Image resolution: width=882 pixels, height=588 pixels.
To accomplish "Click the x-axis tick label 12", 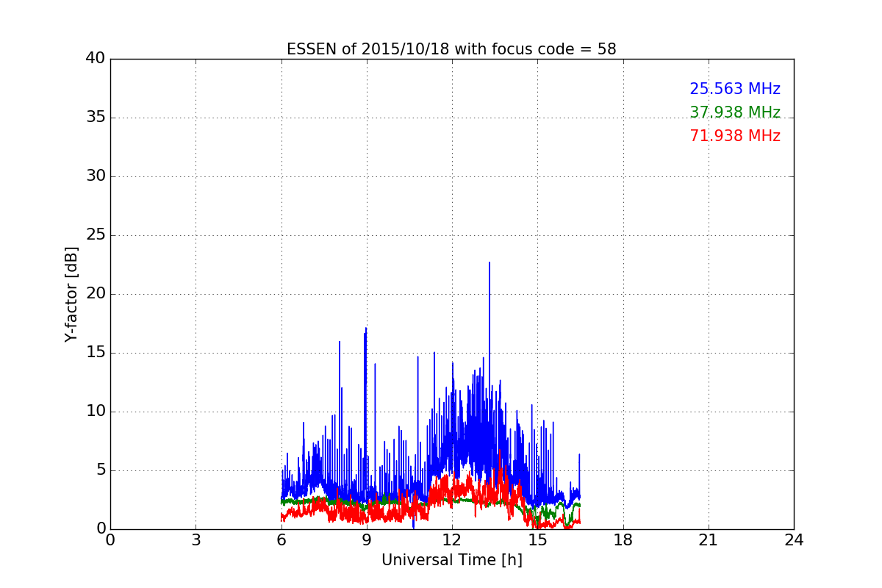I will [x=452, y=540].
